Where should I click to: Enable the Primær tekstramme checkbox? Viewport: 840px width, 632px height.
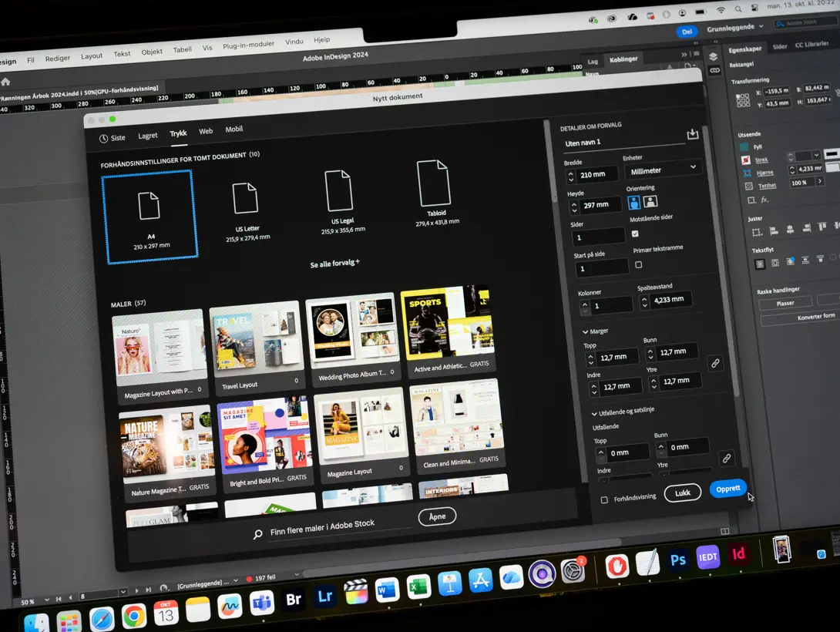tap(638, 264)
